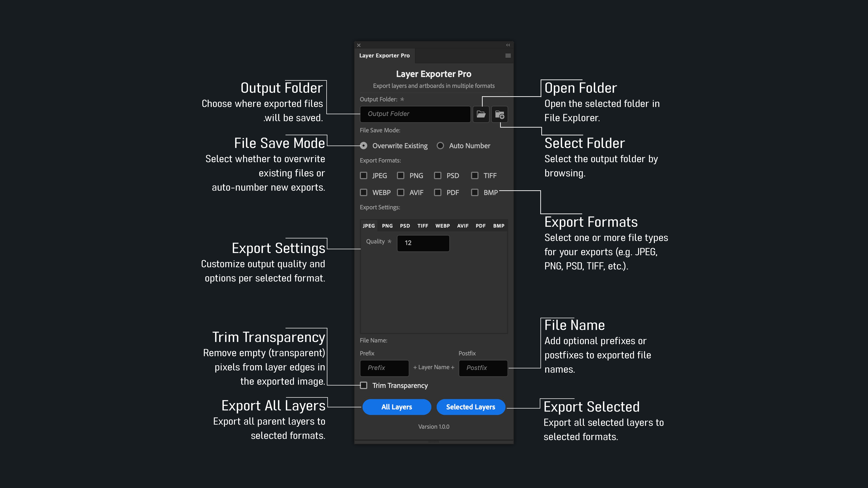
Task: Close the Layer Exporter Pro panel
Action: coord(359,45)
